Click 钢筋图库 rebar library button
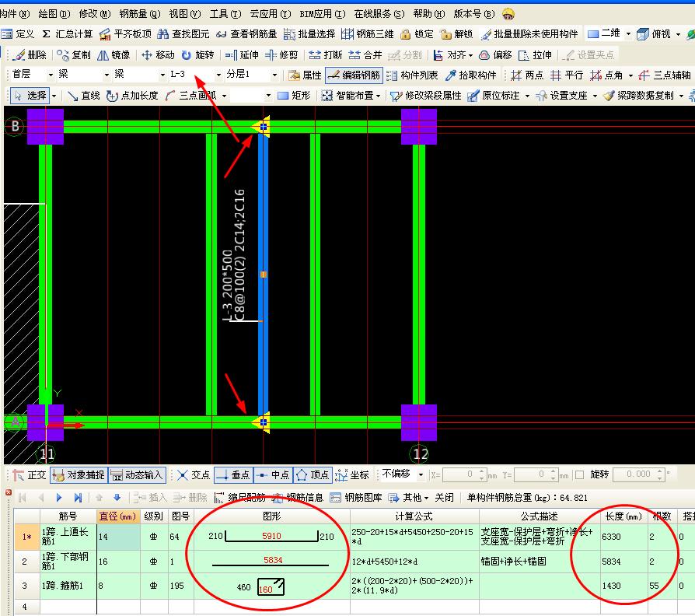This screenshot has width=695, height=616. (x=356, y=498)
